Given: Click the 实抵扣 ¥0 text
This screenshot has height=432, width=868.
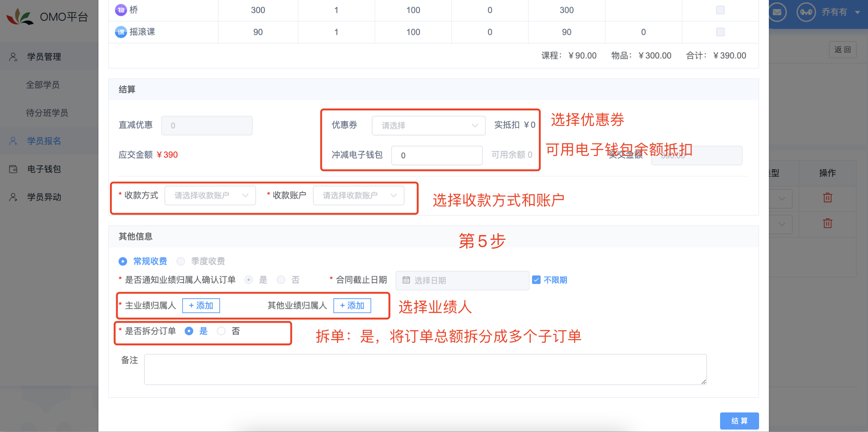Looking at the screenshot, I should [514, 125].
